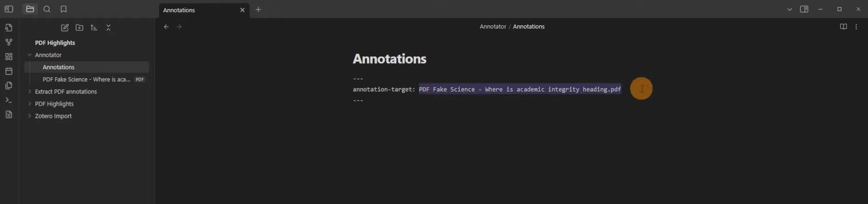
Task: Open the bookmarks pane
Action: click(x=64, y=9)
